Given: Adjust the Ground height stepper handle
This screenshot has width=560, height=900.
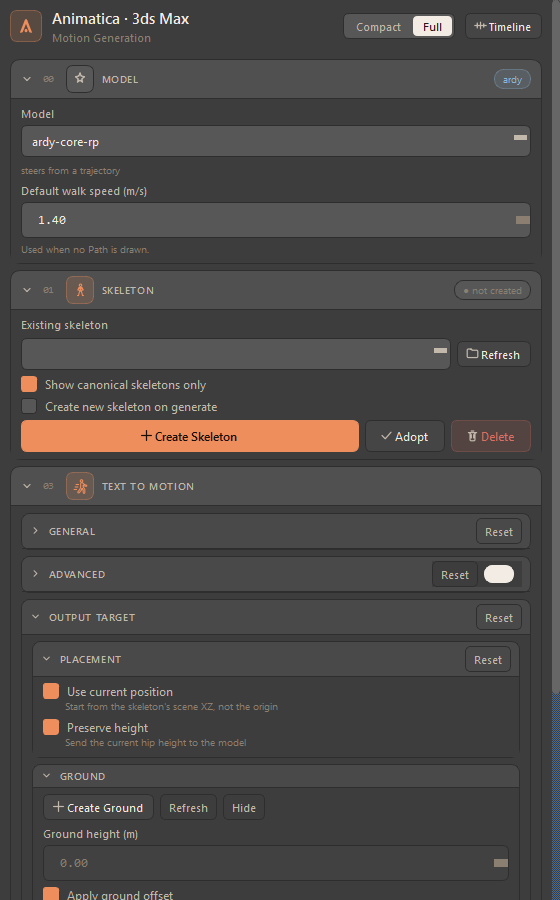Looking at the screenshot, I should click(501, 863).
